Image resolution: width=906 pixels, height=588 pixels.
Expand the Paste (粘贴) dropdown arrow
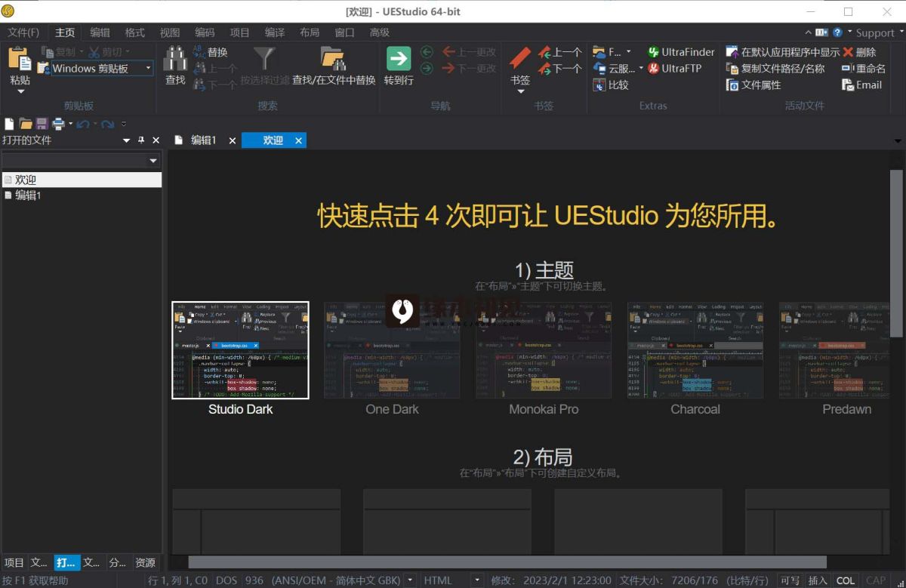[20, 92]
